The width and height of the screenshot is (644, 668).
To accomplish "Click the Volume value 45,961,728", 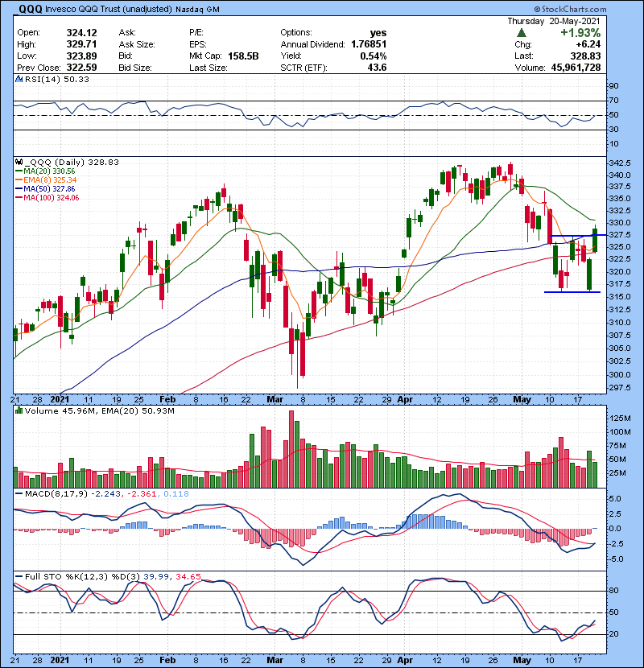I will coord(576,68).
